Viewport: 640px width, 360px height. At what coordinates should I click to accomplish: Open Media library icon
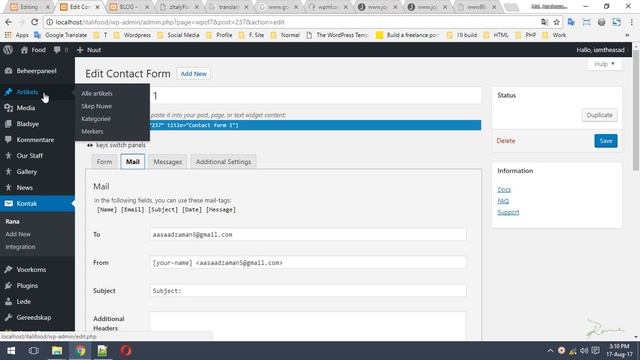(x=8, y=108)
